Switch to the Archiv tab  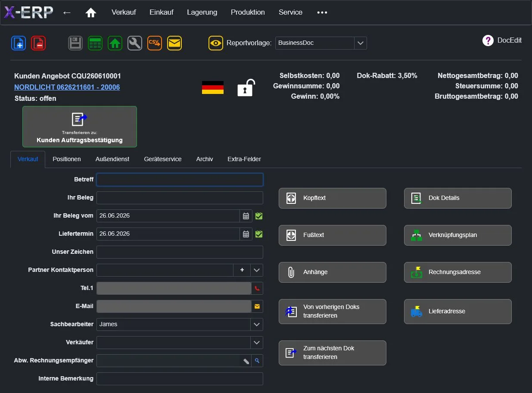pos(205,159)
